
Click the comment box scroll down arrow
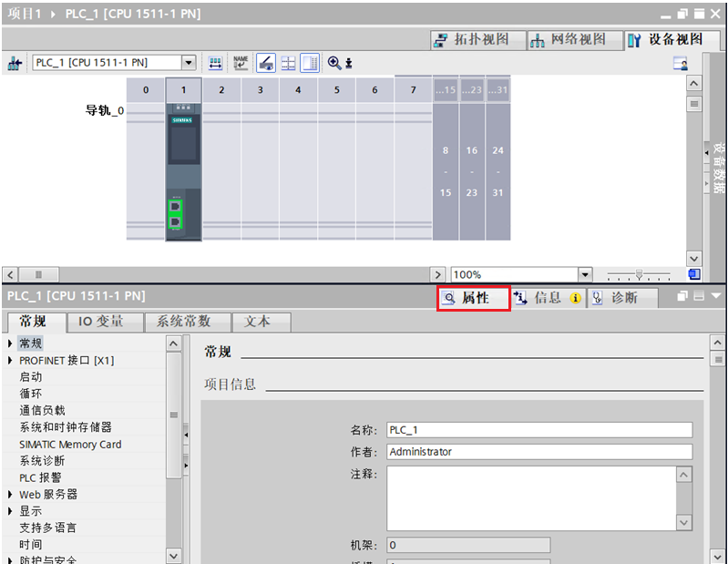(684, 523)
